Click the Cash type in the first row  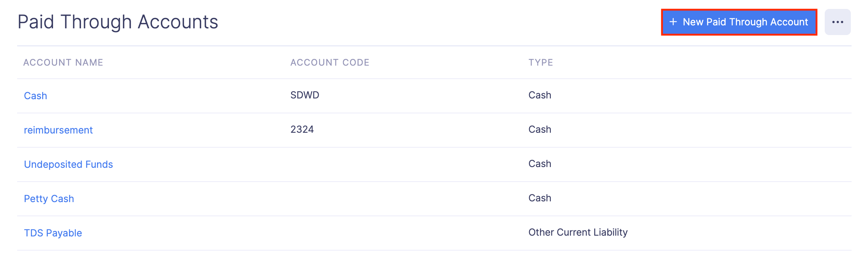(x=540, y=95)
